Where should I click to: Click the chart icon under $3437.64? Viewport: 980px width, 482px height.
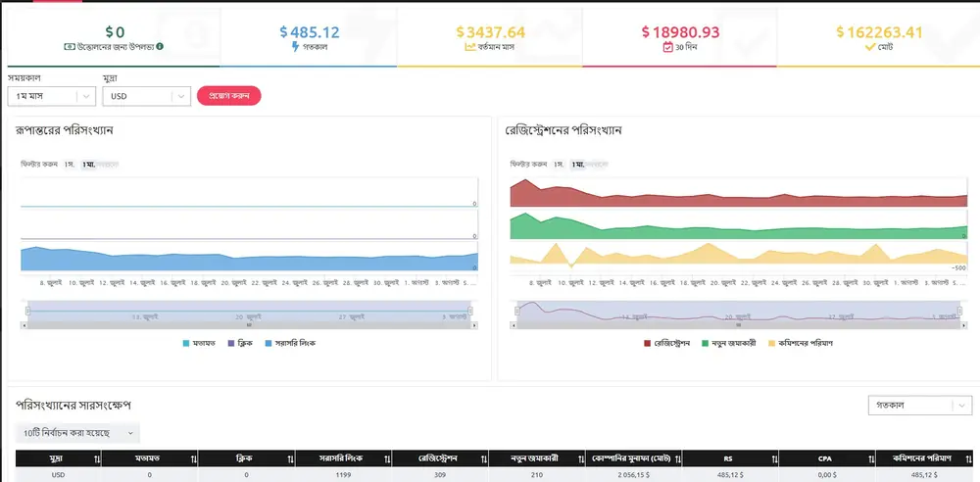tap(470, 46)
